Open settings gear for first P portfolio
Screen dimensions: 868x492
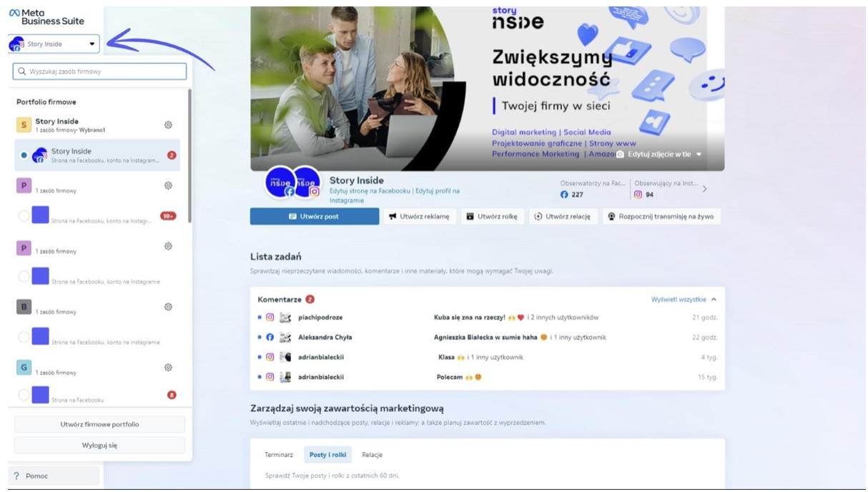pos(168,185)
